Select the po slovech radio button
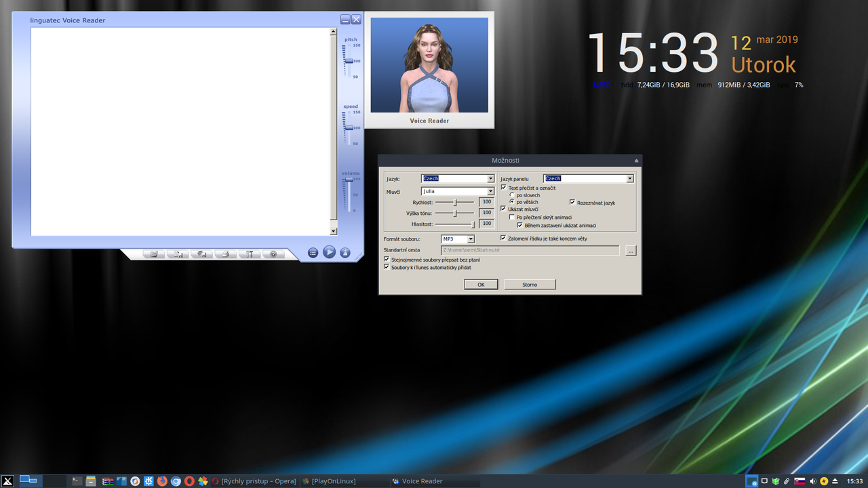This screenshot has width=868, height=488. (512, 195)
